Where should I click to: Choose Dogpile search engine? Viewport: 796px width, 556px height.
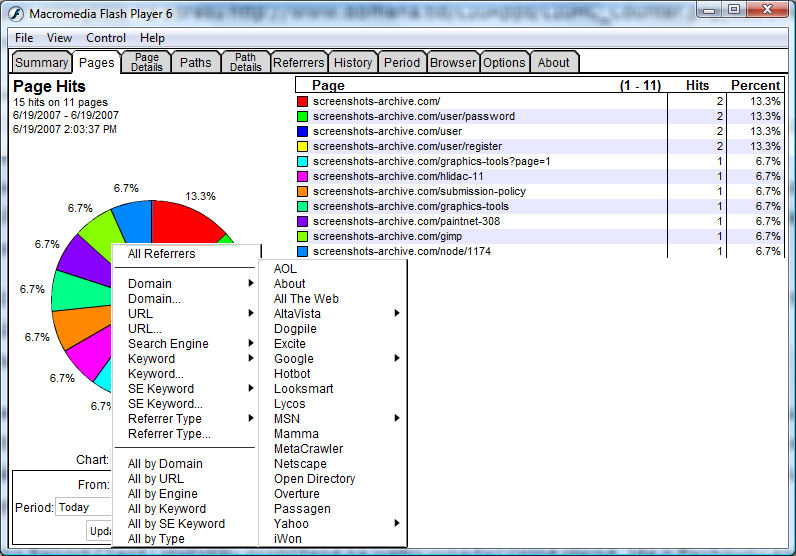(x=295, y=329)
